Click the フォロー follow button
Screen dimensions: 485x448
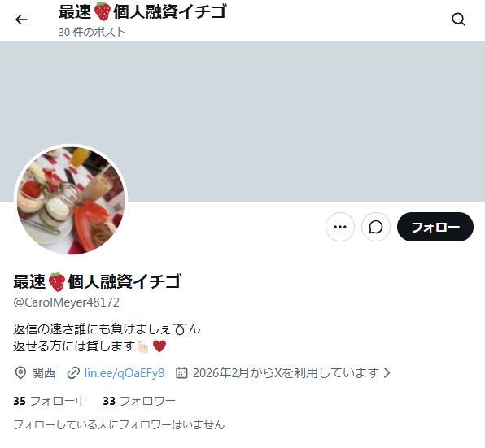pos(435,227)
